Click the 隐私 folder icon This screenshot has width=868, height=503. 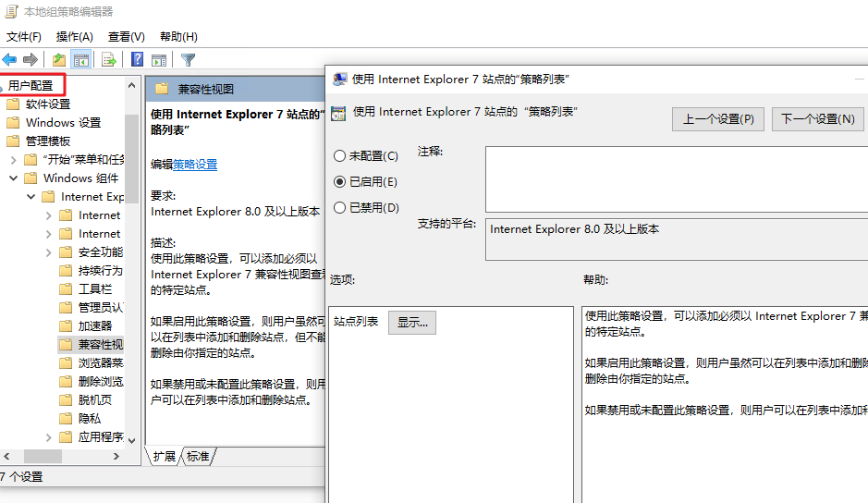66,418
